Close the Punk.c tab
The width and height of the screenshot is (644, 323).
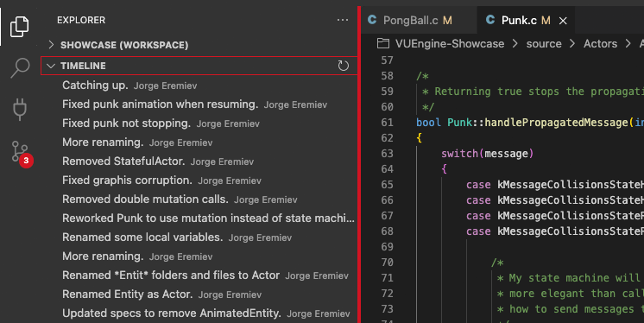pos(563,21)
